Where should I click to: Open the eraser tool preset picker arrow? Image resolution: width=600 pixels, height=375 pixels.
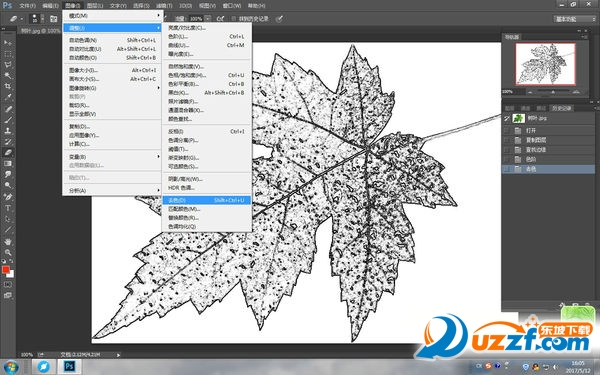[22, 18]
